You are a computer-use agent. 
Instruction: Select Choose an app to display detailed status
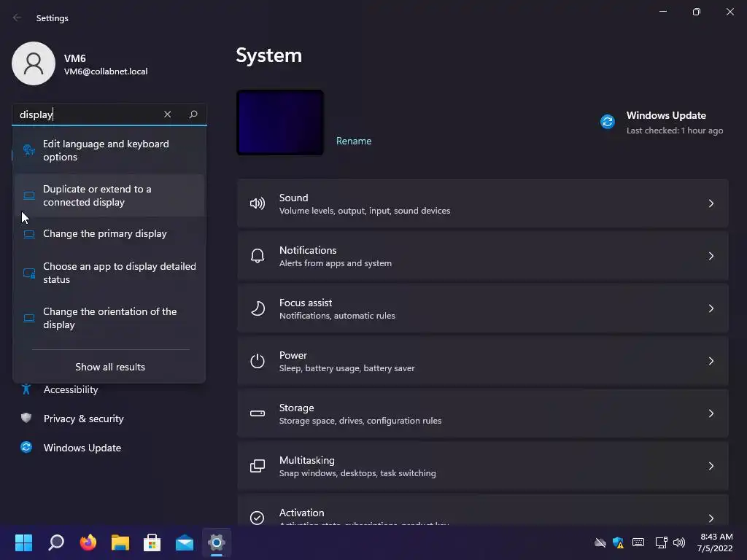[109, 273]
